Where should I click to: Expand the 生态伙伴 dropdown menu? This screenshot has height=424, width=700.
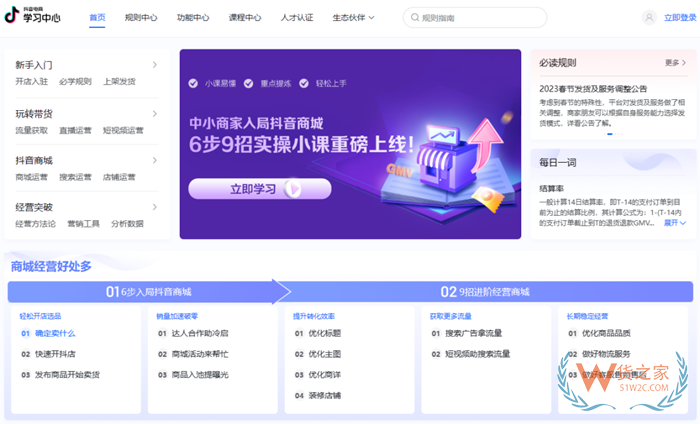pos(353,17)
